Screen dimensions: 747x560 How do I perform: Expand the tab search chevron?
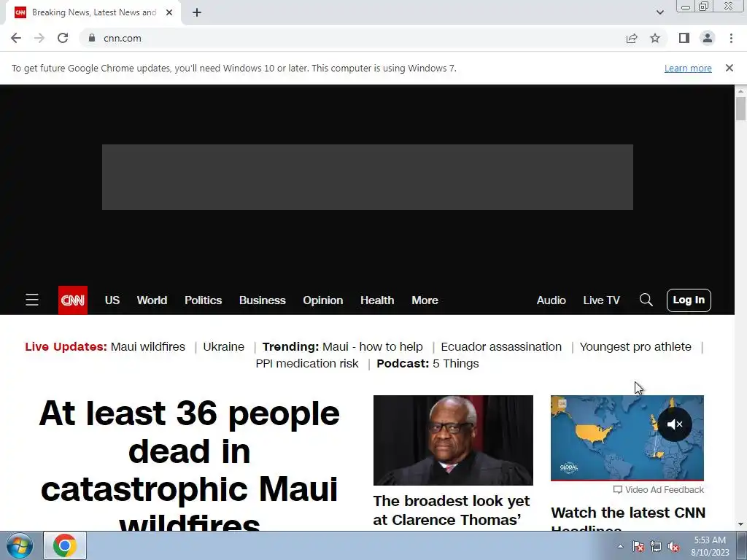point(659,12)
